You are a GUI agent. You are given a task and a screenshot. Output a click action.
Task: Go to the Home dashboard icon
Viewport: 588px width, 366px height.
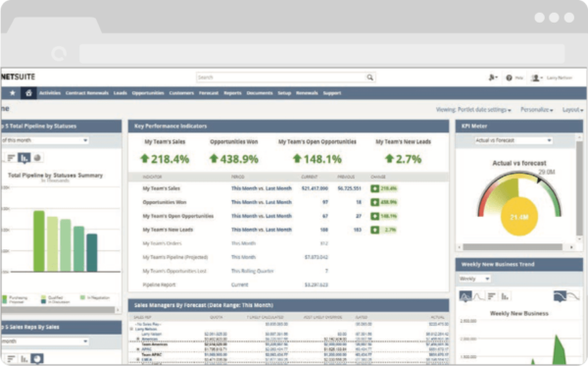pyautogui.click(x=28, y=93)
